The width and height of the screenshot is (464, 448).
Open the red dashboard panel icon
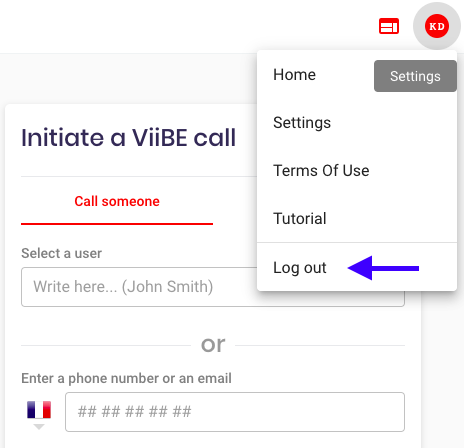point(389,26)
